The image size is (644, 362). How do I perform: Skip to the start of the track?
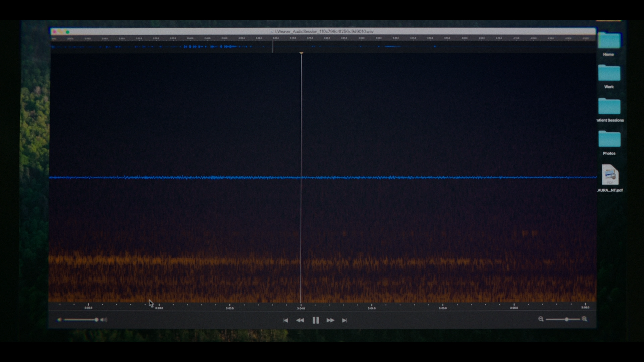coord(286,320)
